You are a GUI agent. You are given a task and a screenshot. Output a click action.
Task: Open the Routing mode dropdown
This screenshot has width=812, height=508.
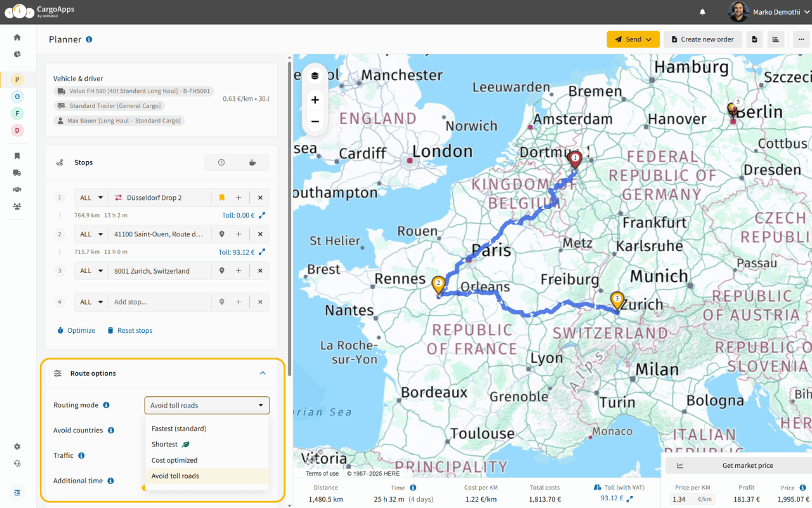pyautogui.click(x=207, y=405)
